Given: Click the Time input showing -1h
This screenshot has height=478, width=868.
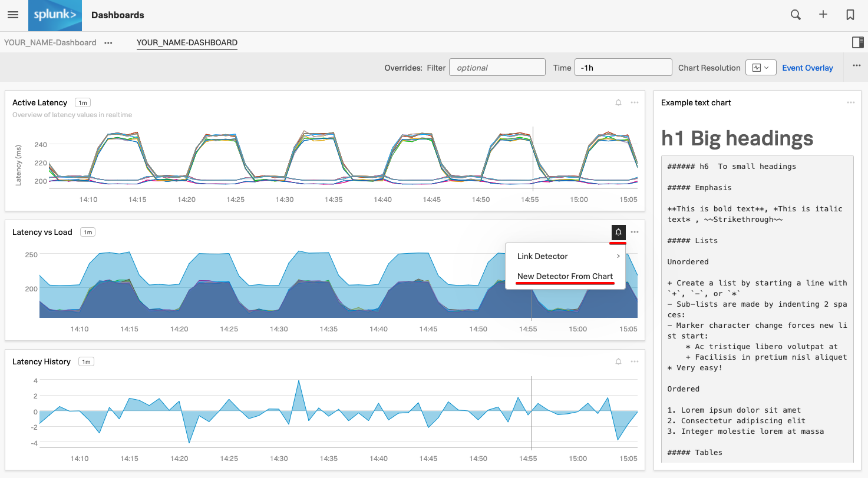Looking at the screenshot, I should tap(623, 67).
